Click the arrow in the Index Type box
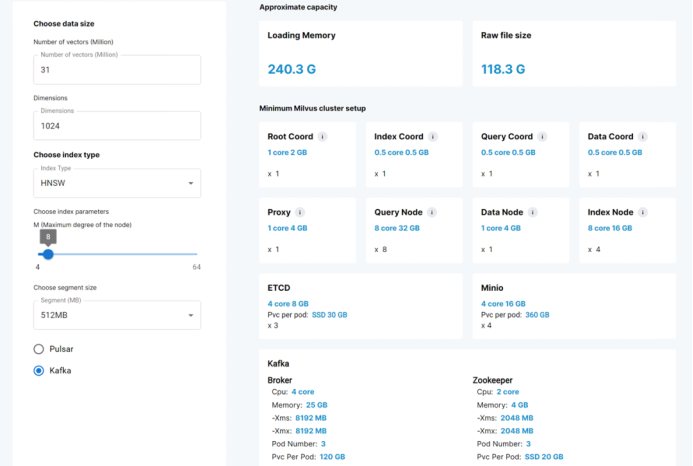The width and height of the screenshot is (693, 466). click(191, 183)
